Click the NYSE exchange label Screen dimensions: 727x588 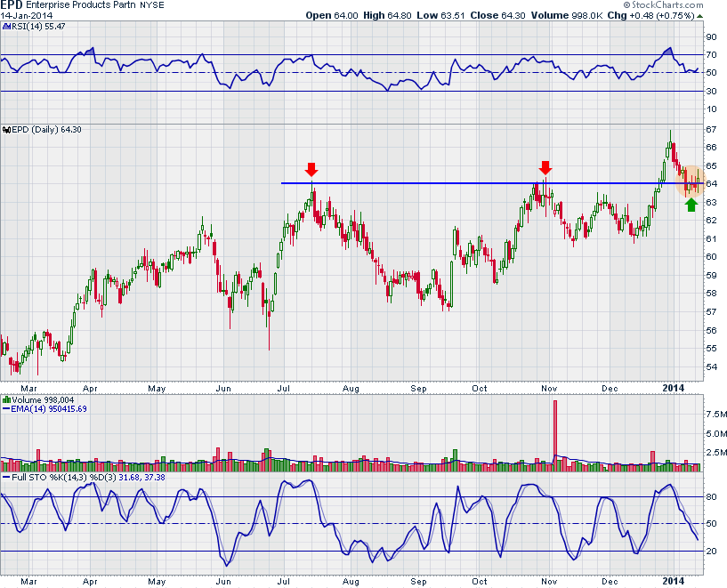(152, 5)
